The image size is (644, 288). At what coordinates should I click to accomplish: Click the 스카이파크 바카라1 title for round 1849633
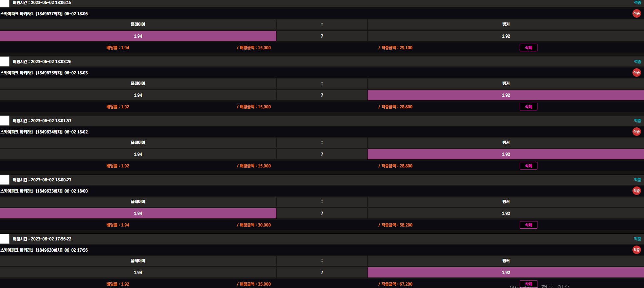pyautogui.click(x=44, y=191)
